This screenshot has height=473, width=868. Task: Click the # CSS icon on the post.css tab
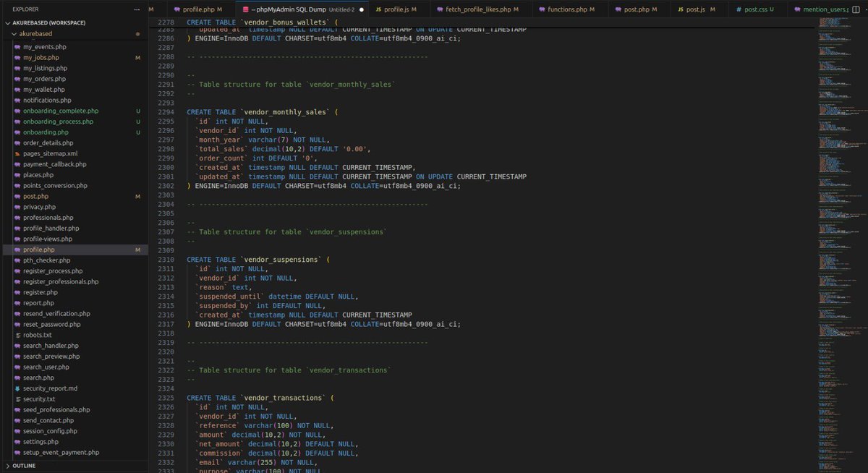[737, 11]
